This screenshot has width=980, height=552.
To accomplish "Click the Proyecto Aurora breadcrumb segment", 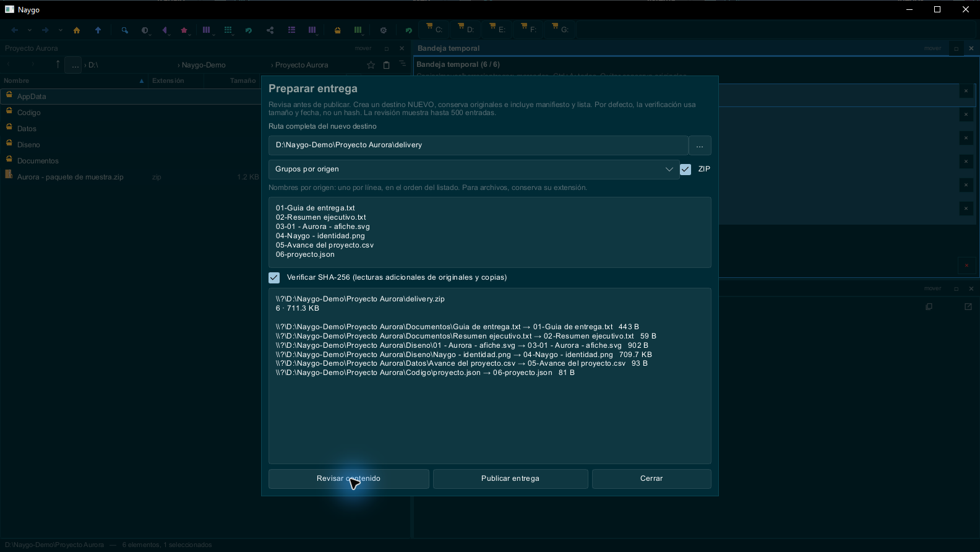I will (x=301, y=65).
